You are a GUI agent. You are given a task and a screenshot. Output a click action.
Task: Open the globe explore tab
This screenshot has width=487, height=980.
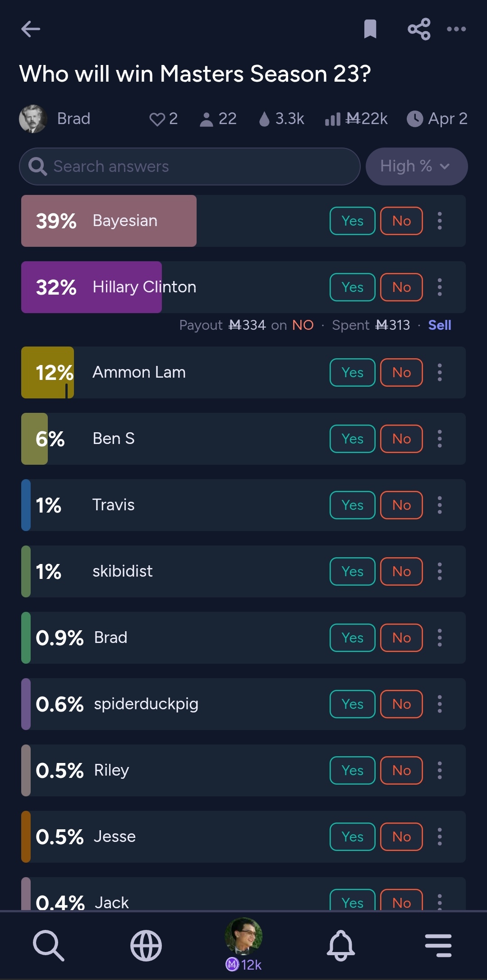(x=146, y=945)
